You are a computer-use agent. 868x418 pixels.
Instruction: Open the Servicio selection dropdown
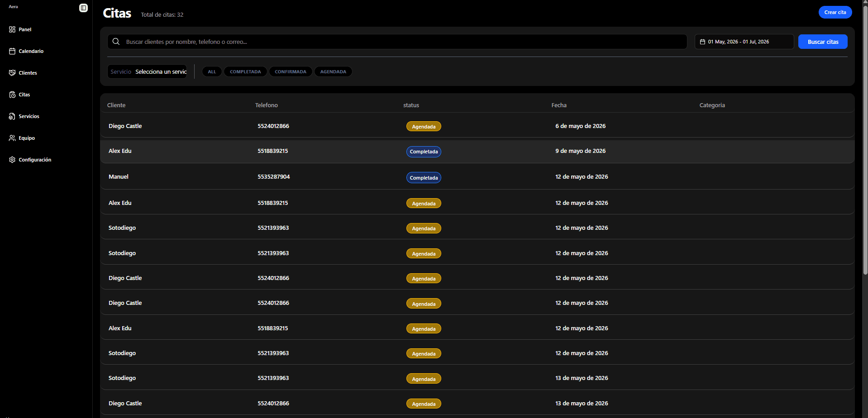pos(147,71)
